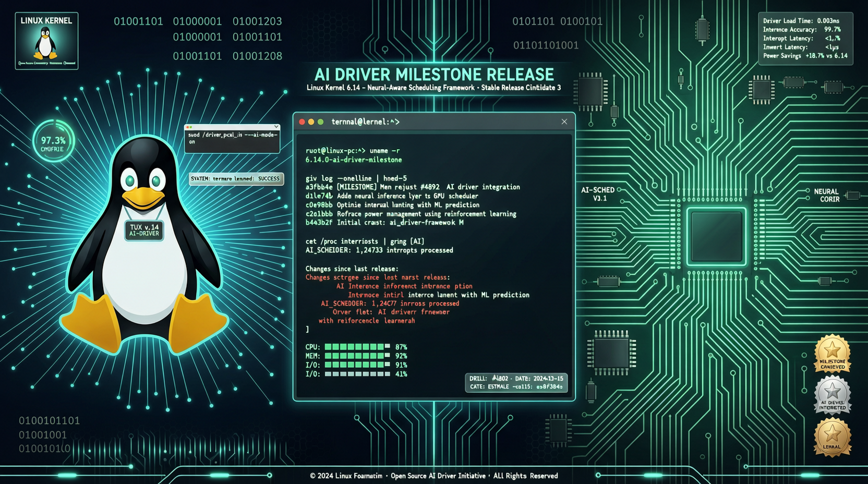Click the chip left of the bronze medals
The height and width of the screenshot is (484, 868).
pyautogui.click(x=611, y=353)
